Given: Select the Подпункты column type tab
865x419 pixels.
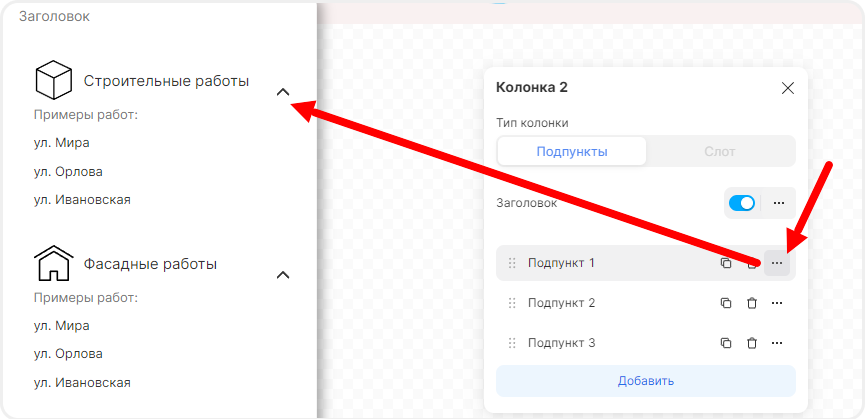Looking at the screenshot, I should point(572,152).
